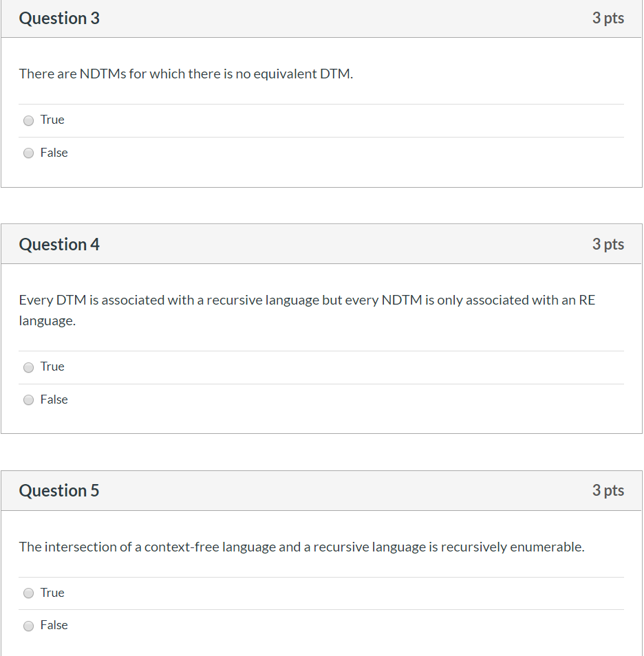Click the context-free language statement in Question 5

301,547
